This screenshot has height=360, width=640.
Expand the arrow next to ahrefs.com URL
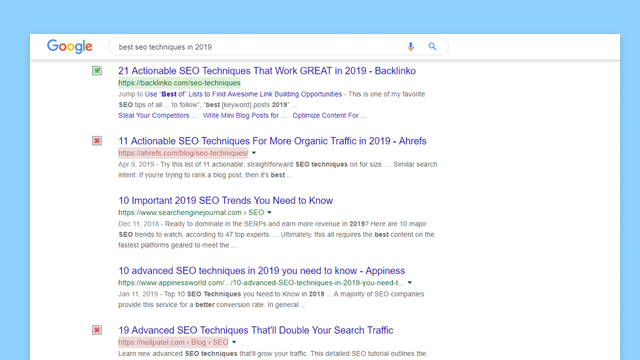point(254,153)
